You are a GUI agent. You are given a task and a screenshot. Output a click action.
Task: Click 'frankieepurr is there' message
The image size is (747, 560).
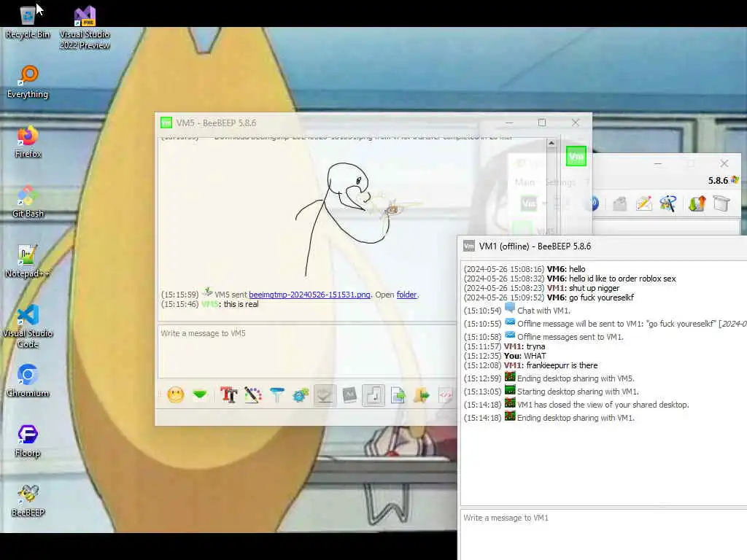pos(562,365)
